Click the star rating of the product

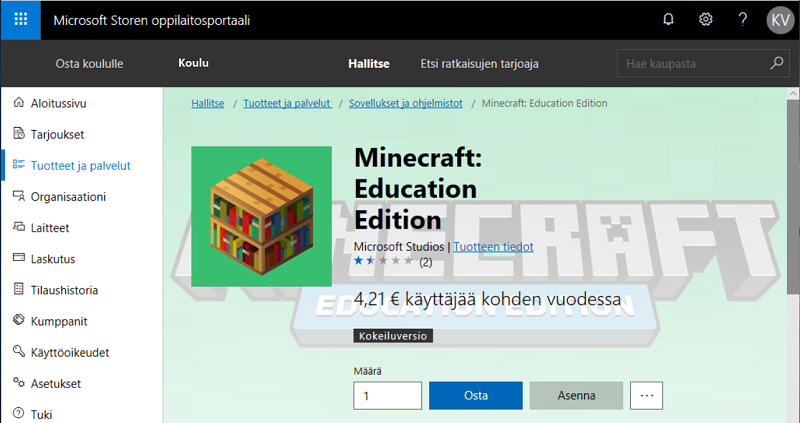384,261
